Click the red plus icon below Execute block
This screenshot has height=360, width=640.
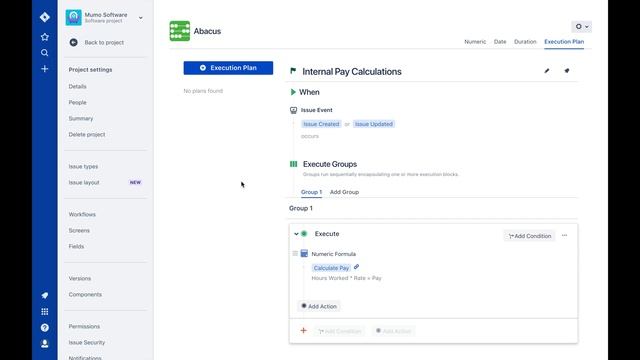pos(303,331)
